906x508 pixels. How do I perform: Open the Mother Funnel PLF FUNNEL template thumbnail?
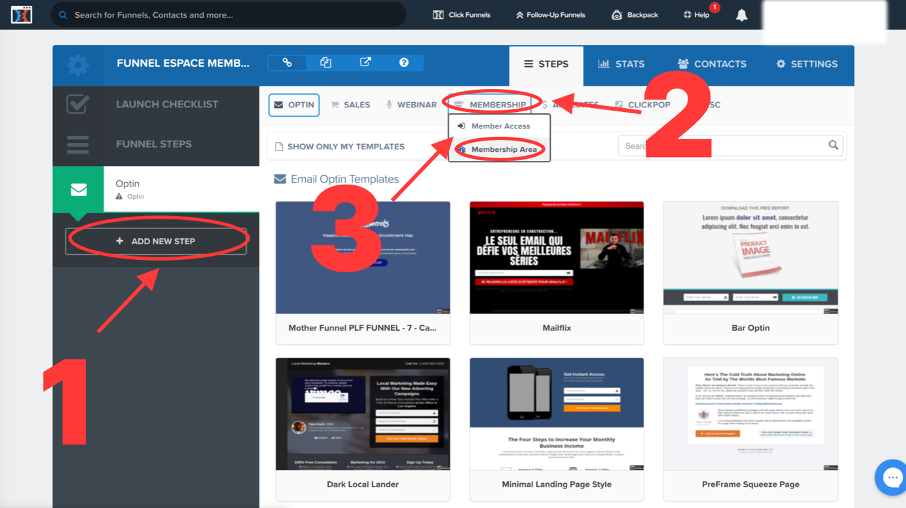pos(363,258)
